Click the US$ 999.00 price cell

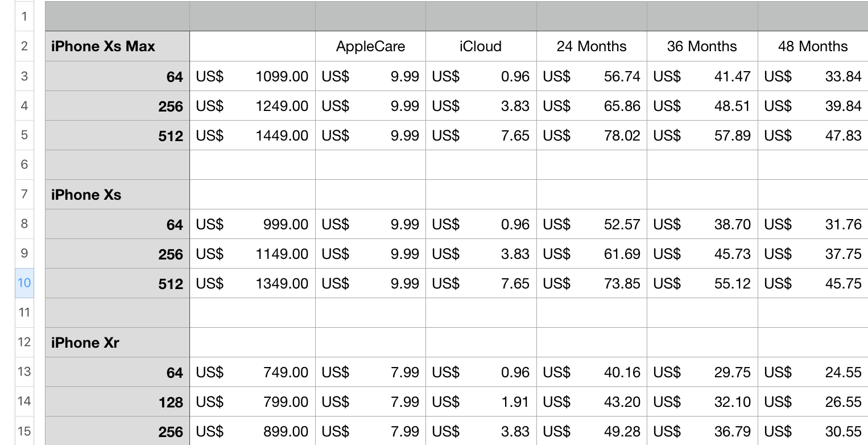pos(253,224)
